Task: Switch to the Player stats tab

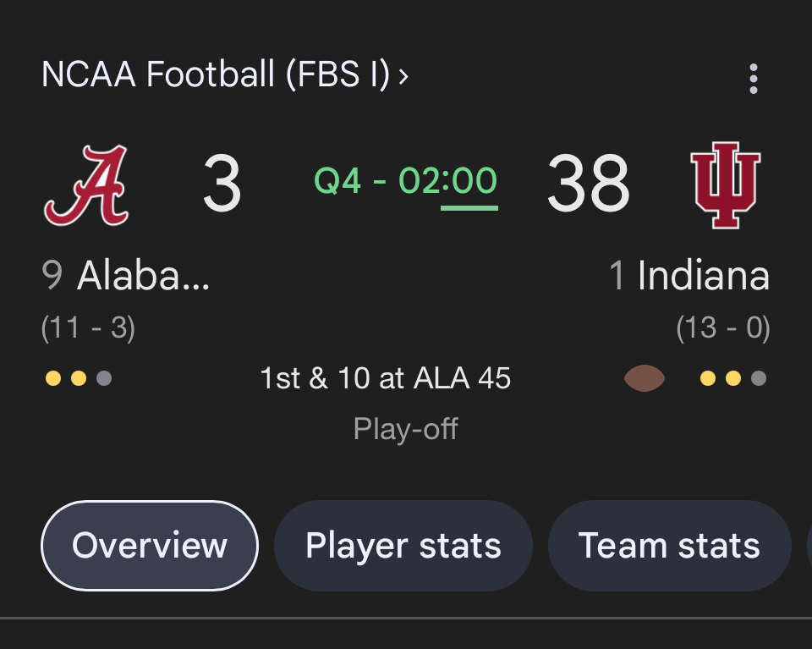Action: click(403, 546)
